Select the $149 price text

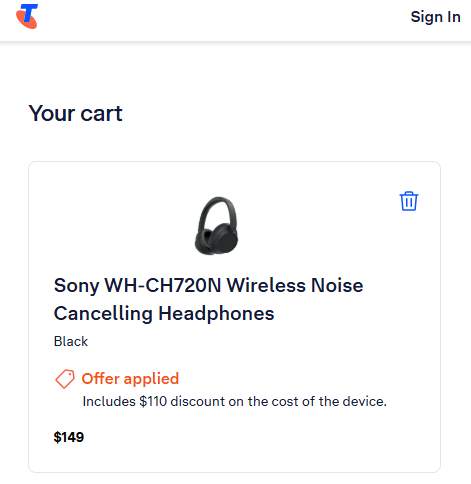[69, 437]
